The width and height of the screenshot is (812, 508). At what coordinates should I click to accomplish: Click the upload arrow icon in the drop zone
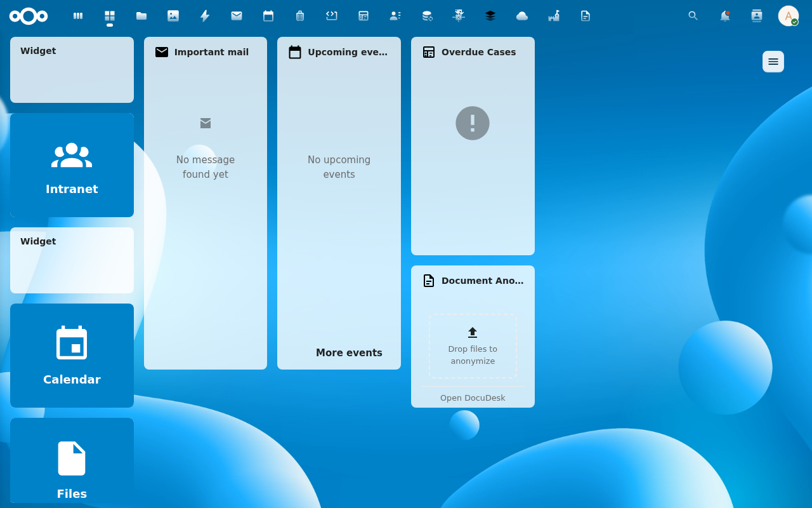coord(473,332)
